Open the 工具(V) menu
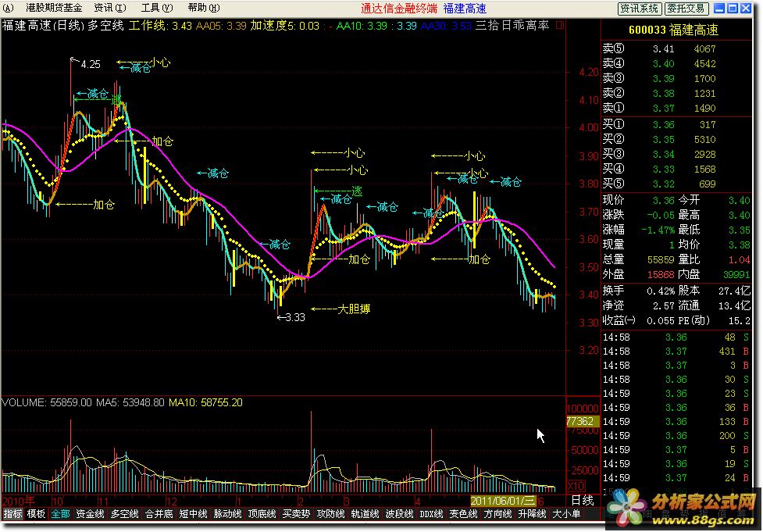Image resolution: width=763 pixels, height=532 pixels. (157, 8)
